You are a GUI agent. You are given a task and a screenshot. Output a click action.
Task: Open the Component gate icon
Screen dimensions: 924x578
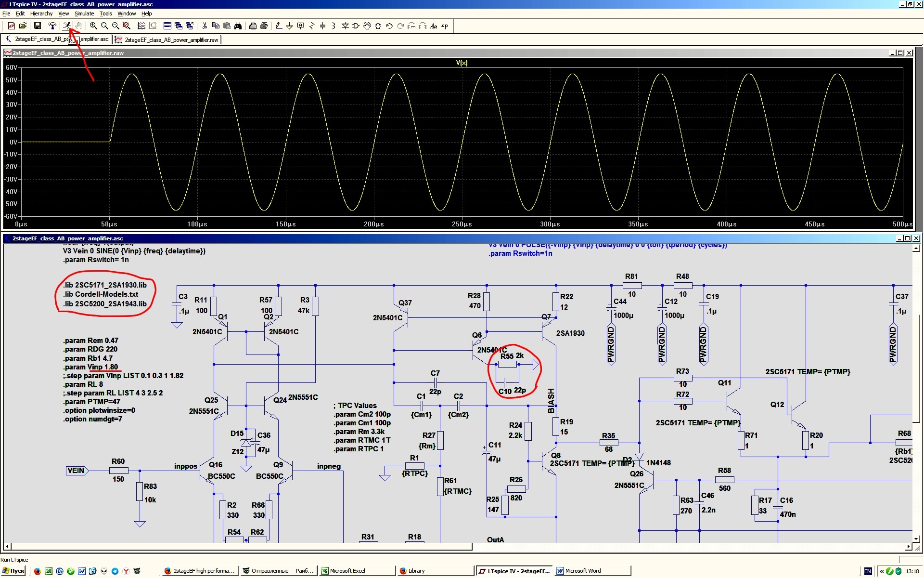click(x=356, y=26)
